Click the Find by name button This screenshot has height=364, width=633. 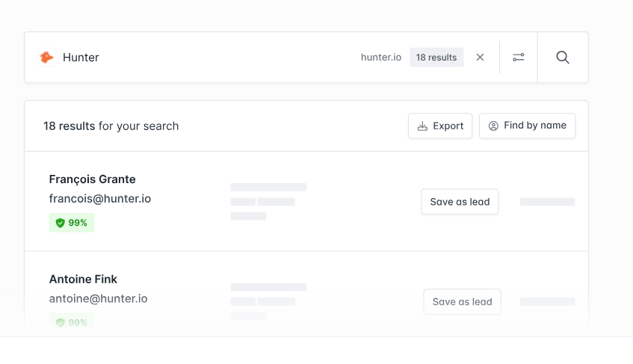pos(527,126)
